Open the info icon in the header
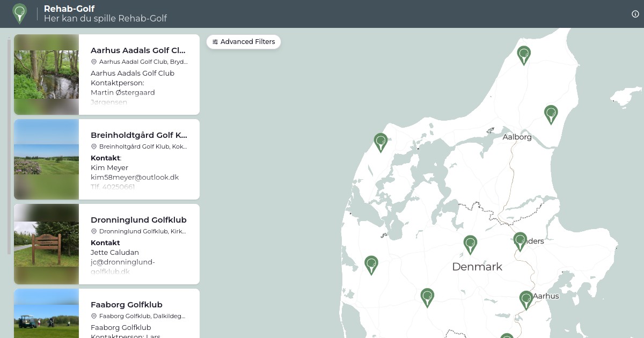This screenshot has height=338, width=644. coord(635,14)
